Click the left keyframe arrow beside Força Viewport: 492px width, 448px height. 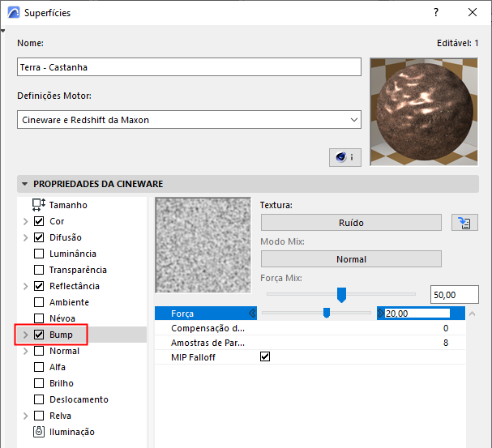point(252,314)
